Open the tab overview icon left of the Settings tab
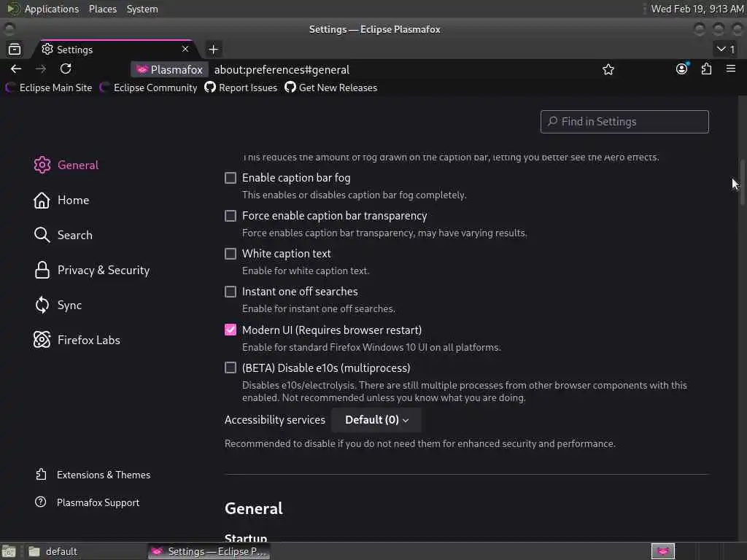The image size is (747, 560). pyautogui.click(x=15, y=49)
